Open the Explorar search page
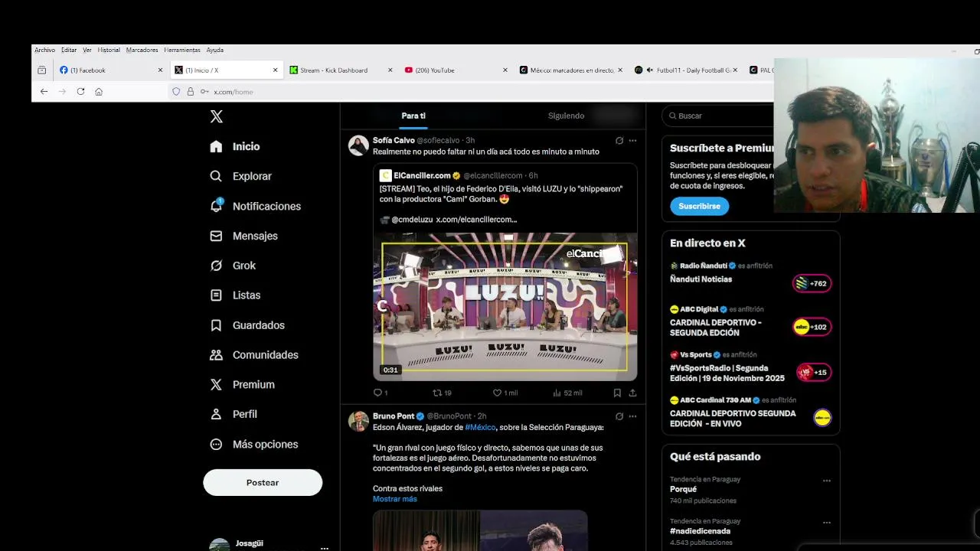Screen dimensions: 980x551 (240, 176)
